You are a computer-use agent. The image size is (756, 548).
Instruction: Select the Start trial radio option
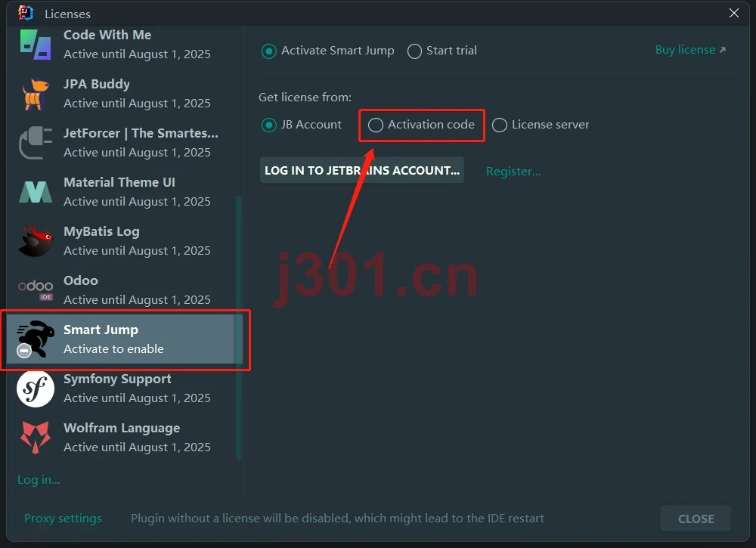point(442,51)
